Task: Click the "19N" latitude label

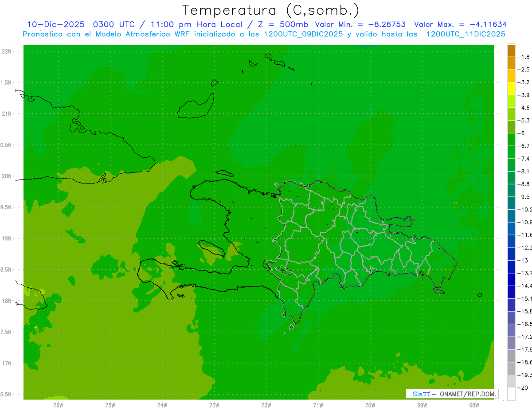Action: click(7, 239)
